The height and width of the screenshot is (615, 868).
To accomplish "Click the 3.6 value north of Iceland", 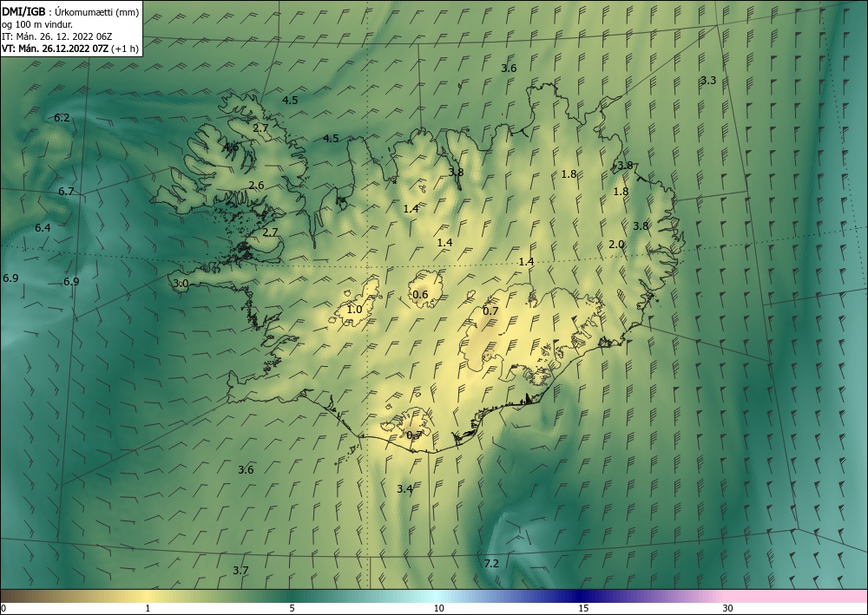I will coord(509,69).
